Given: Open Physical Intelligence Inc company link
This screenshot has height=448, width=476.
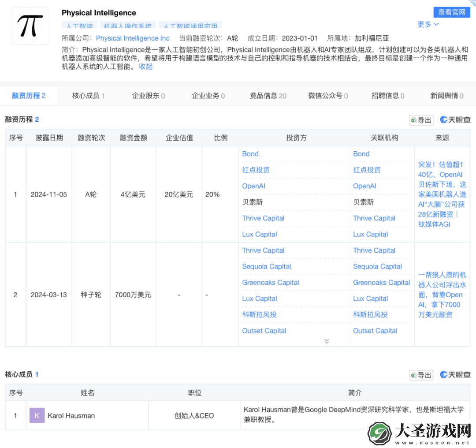Looking at the screenshot, I should click(133, 38).
